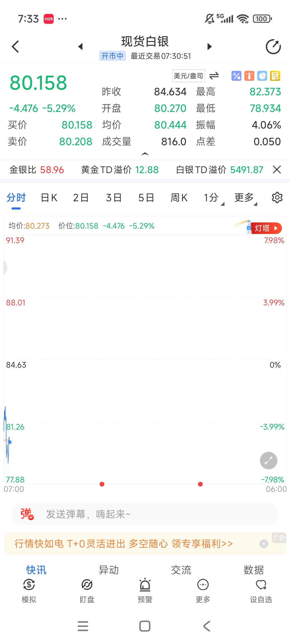The image size is (290, 644).
Task: Select the 异动 tab
Action: [108, 570]
